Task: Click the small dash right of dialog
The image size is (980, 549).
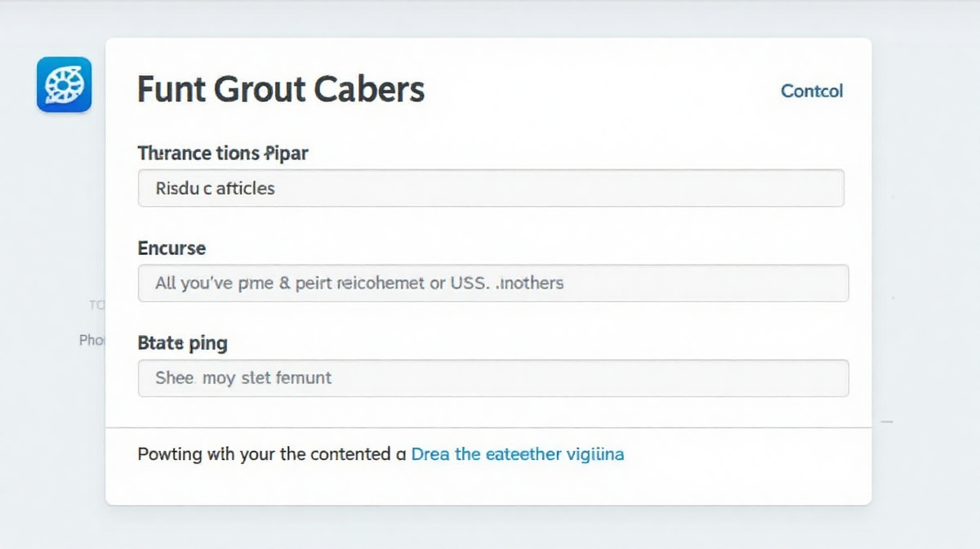Action: 887,422
